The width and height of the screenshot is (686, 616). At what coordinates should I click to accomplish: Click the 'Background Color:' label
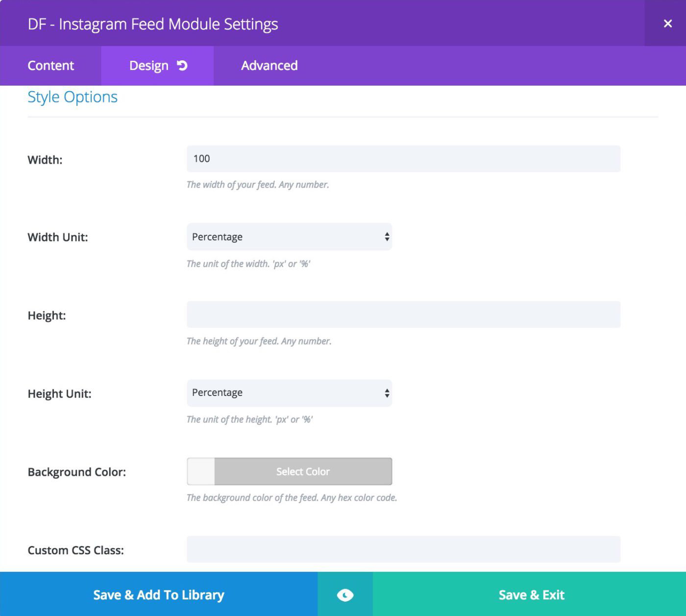point(77,472)
